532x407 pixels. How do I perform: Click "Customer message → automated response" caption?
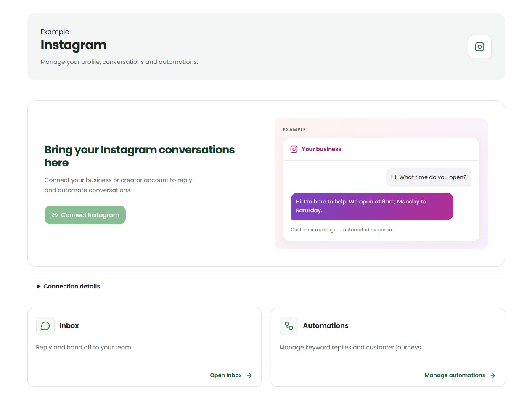tap(341, 230)
